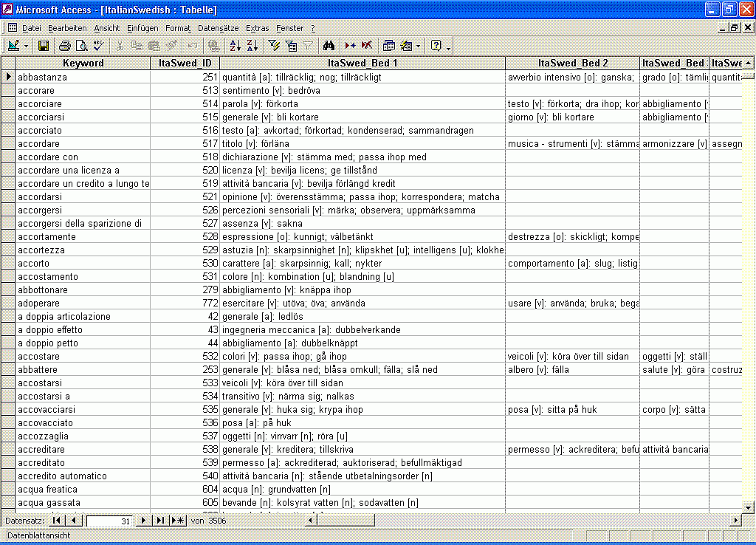The image size is (756, 545).
Task: Open Filter by Form icon
Action: tap(291, 46)
